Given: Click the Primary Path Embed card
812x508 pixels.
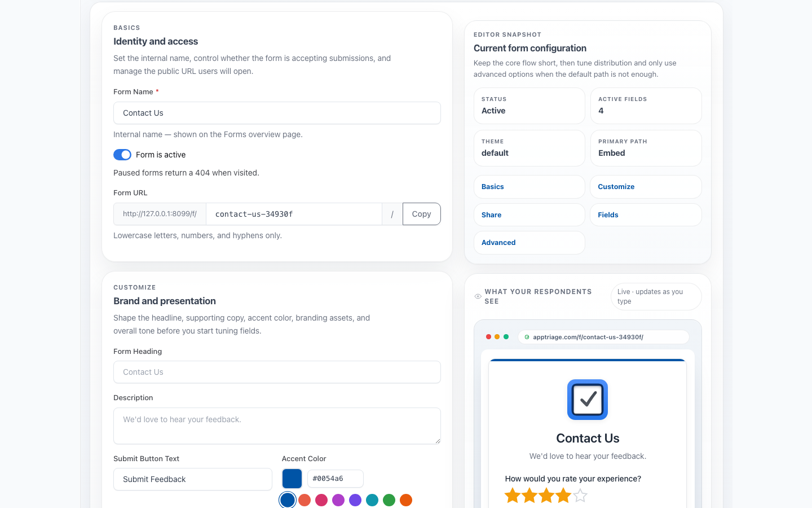Looking at the screenshot, I should click(x=646, y=148).
